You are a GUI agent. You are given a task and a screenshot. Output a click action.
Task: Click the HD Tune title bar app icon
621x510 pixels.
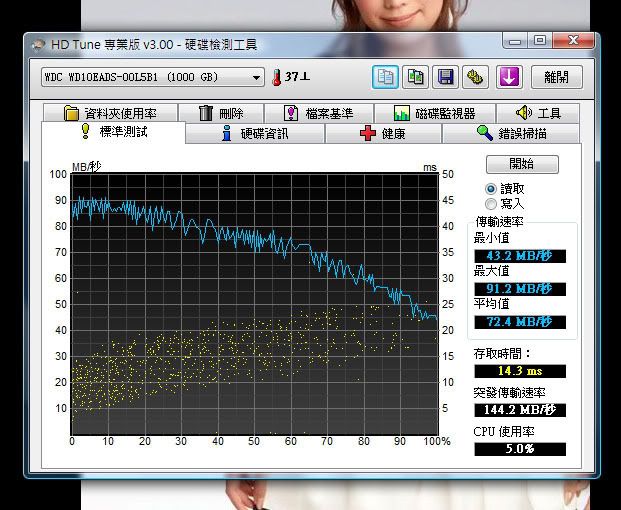pyautogui.click(x=39, y=44)
